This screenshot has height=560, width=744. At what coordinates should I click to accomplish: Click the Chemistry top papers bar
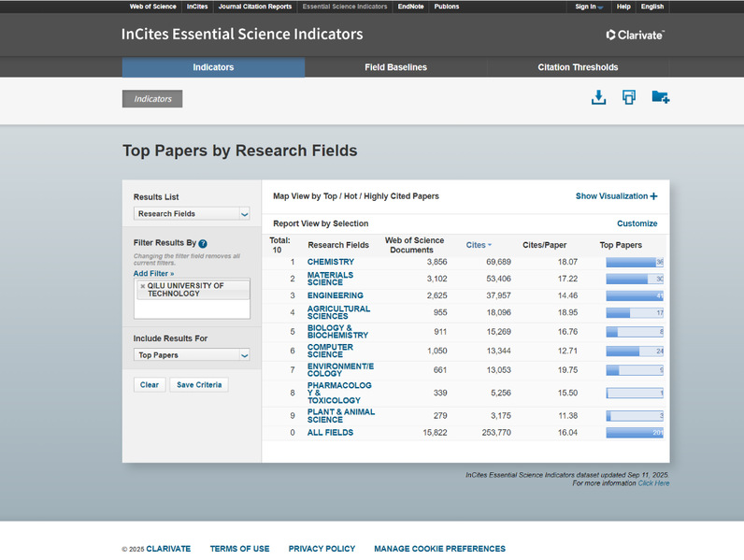[x=635, y=263]
